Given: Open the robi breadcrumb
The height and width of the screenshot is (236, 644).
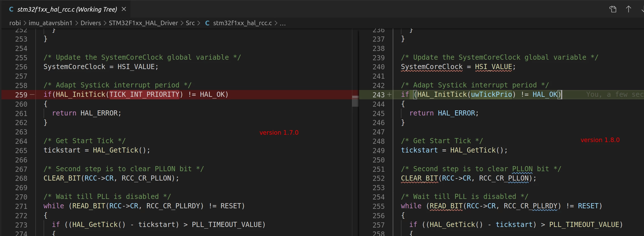Looking at the screenshot, I should [x=15, y=23].
